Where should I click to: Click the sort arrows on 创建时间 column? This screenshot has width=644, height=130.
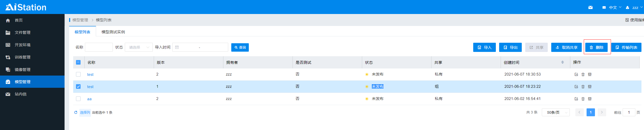pyautogui.click(x=562, y=62)
